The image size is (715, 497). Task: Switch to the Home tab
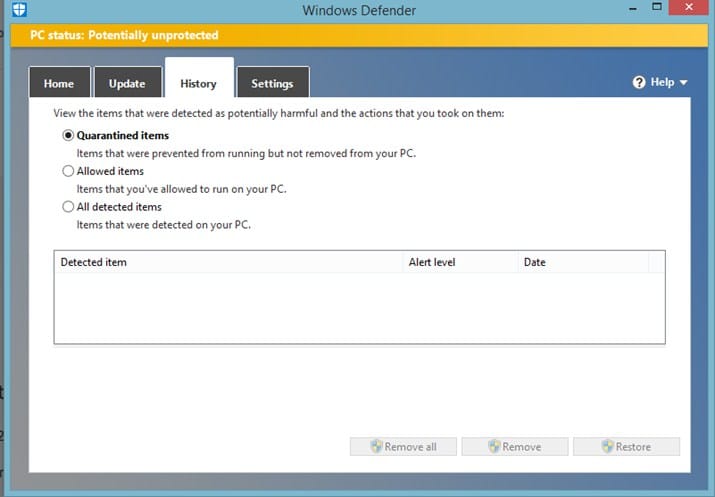[x=59, y=83]
